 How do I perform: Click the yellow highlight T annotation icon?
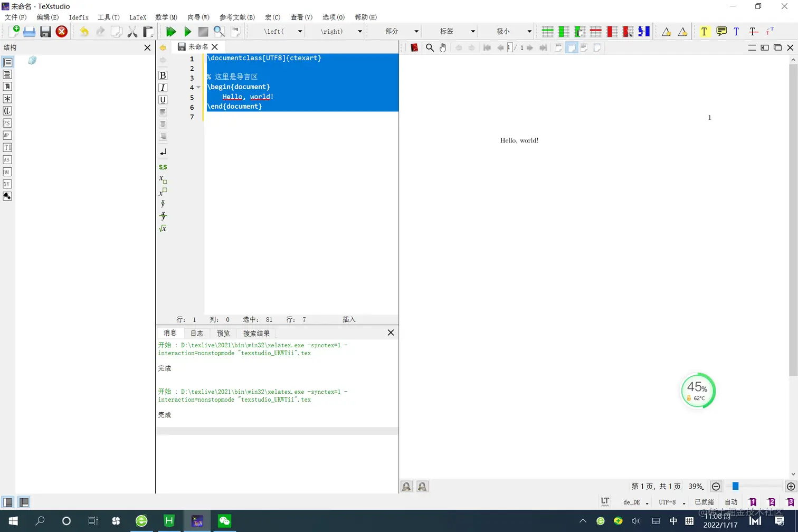click(x=704, y=32)
